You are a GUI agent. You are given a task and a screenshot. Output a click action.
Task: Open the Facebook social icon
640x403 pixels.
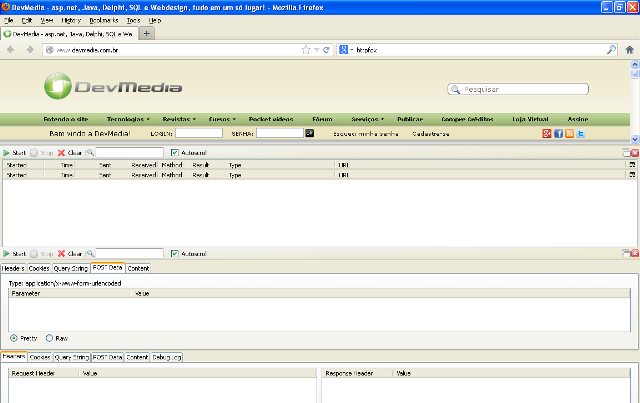[558, 134]
